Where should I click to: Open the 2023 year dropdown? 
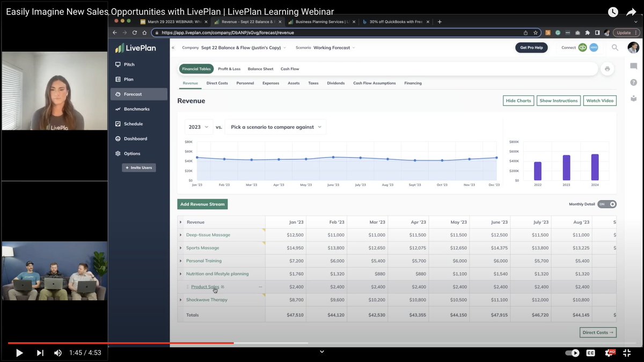198,127
